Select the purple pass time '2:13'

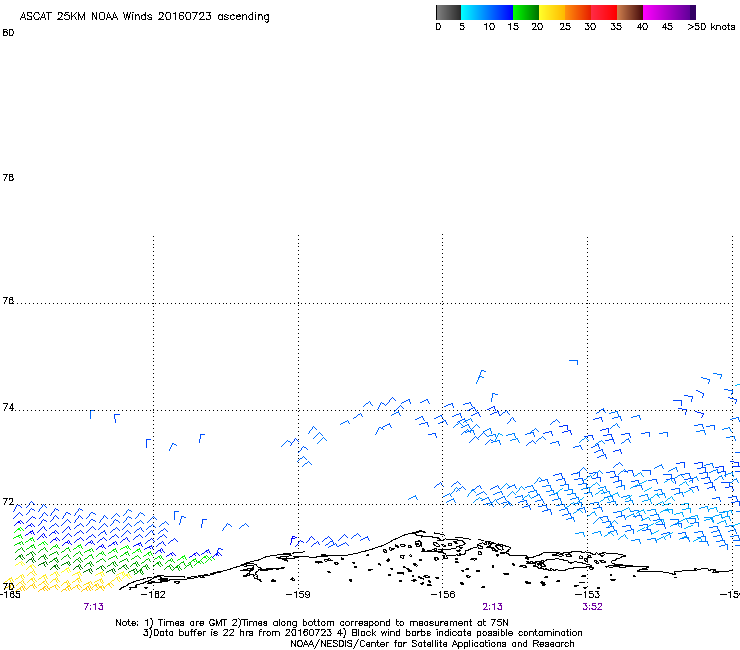click(492, 607)
